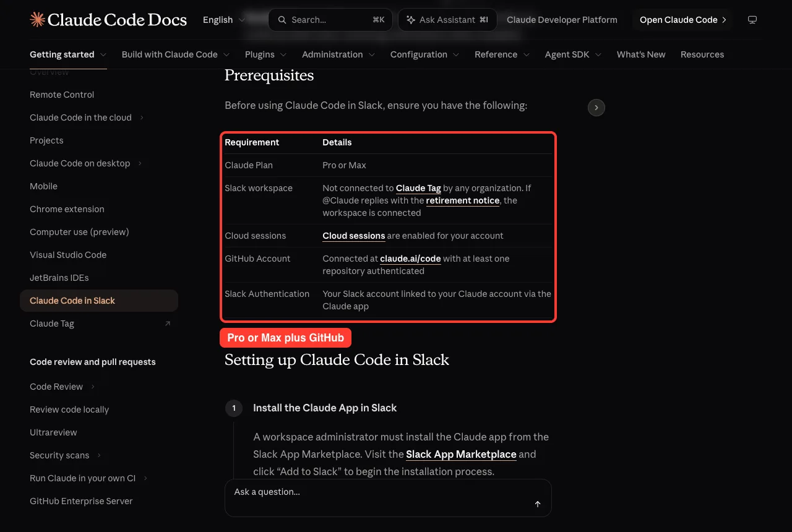The image size is (792, 532).
Task: Open the Resources tab
Action: (702, 54)
